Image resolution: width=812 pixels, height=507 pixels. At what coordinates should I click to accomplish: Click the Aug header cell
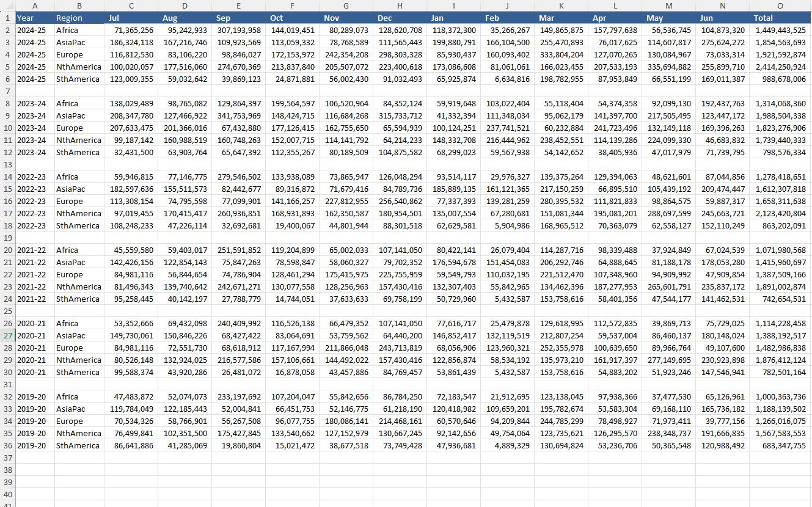(185, 18)
